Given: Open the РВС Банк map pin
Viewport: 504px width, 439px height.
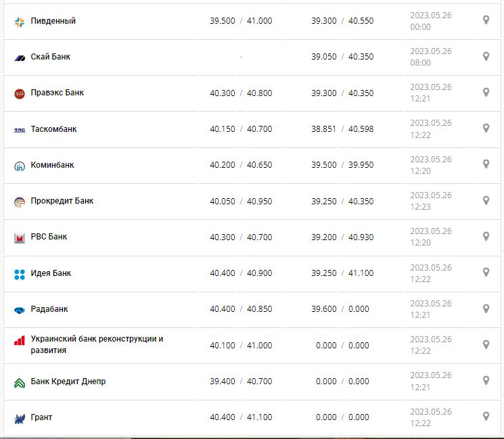Looking at the screenshot, I should point(486,237).
